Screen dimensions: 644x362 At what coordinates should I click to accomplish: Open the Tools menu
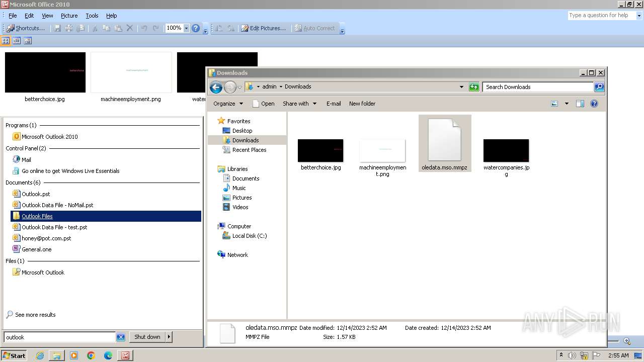click(x=92, y=16)
